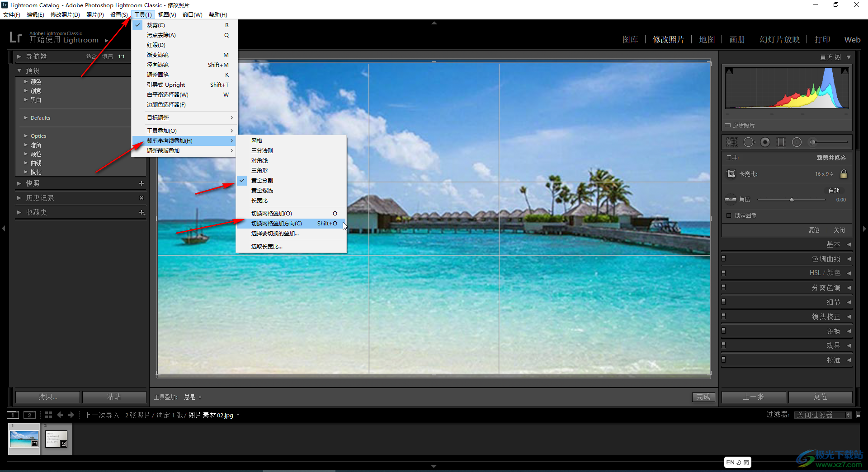Select the Crop Overlay tool icon
Screen dimensions: 868x472
click(x=732, y=142)
